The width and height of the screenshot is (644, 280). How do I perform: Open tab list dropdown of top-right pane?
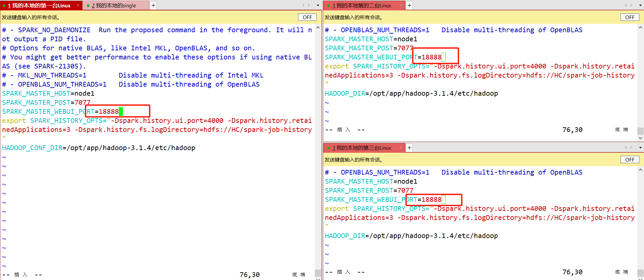pyautogui.click(x=640, y=5)
